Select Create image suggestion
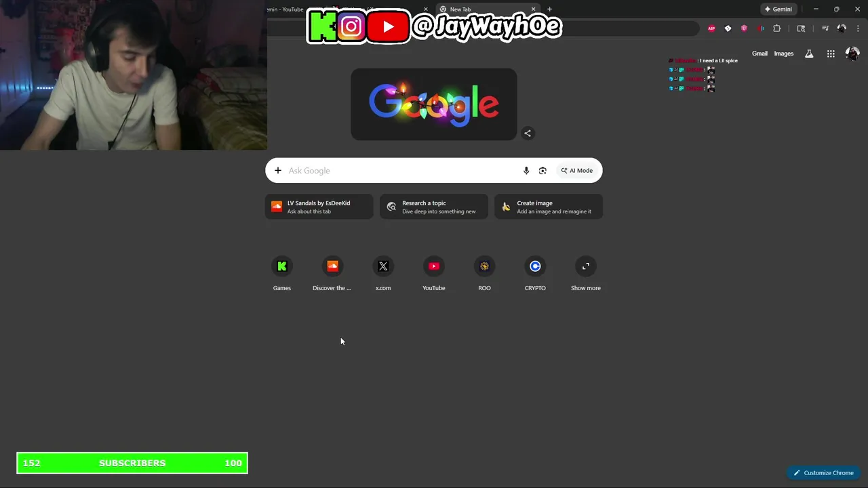868x488 pixels. pos(549,207)
